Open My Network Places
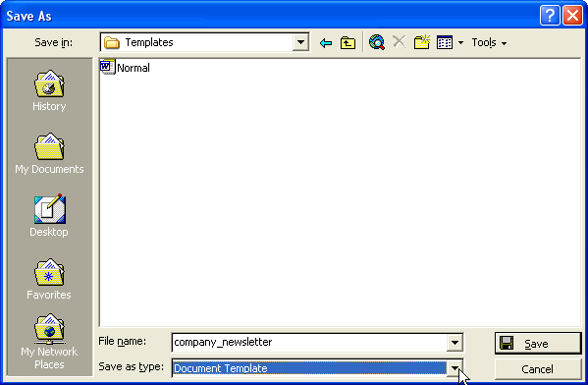This screenshot has height=385, width=588. (x=49, y=342)
